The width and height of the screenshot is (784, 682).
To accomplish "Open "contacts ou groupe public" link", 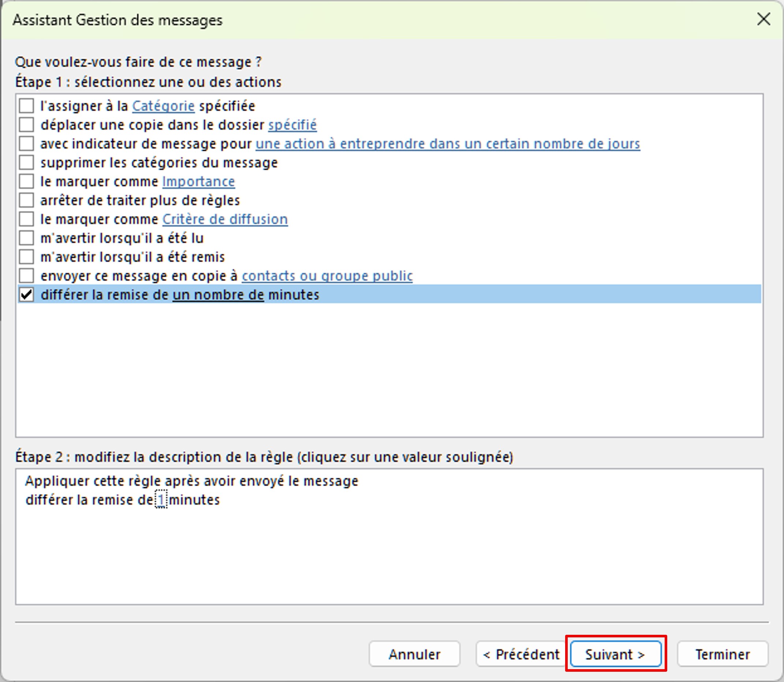I will coord(327,276).
